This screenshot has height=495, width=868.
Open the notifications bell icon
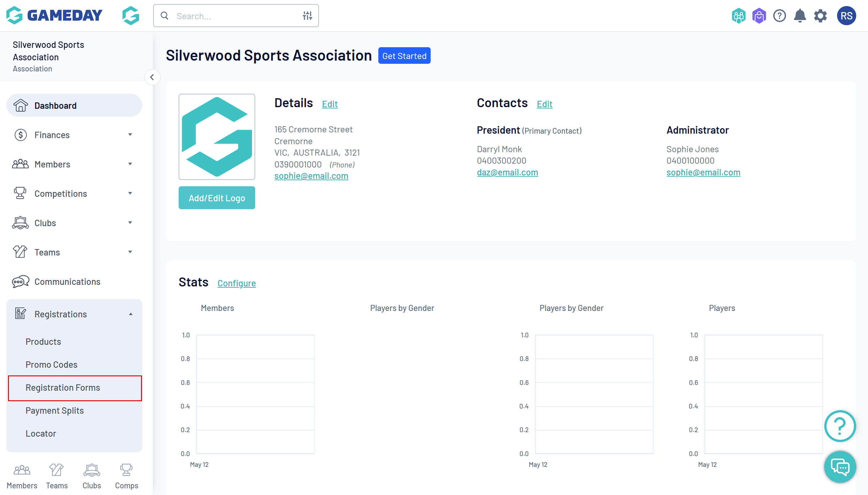click(799, 16)
